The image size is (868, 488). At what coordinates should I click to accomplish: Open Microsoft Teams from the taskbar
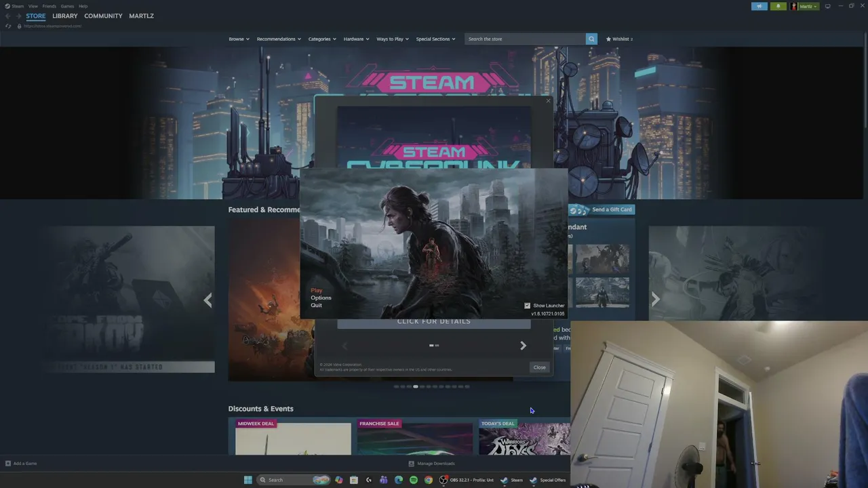pyautogui.click(x=384, y=480)
